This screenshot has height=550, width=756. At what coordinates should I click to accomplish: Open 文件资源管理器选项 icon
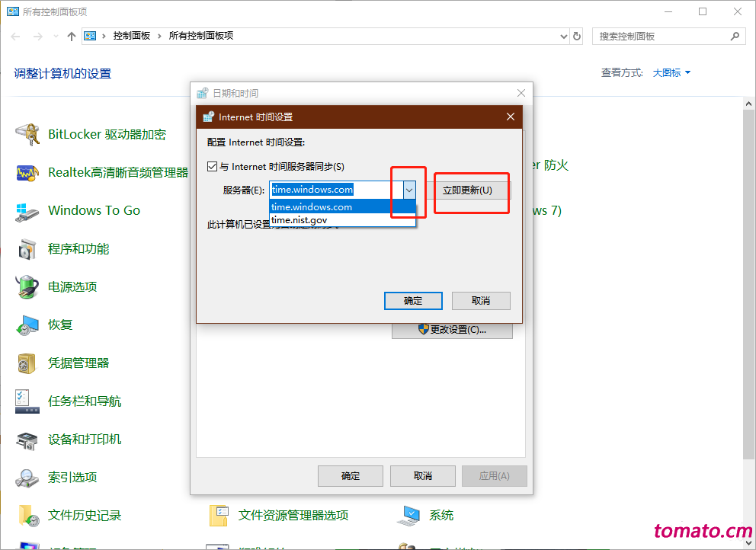[x=219, y=515]
